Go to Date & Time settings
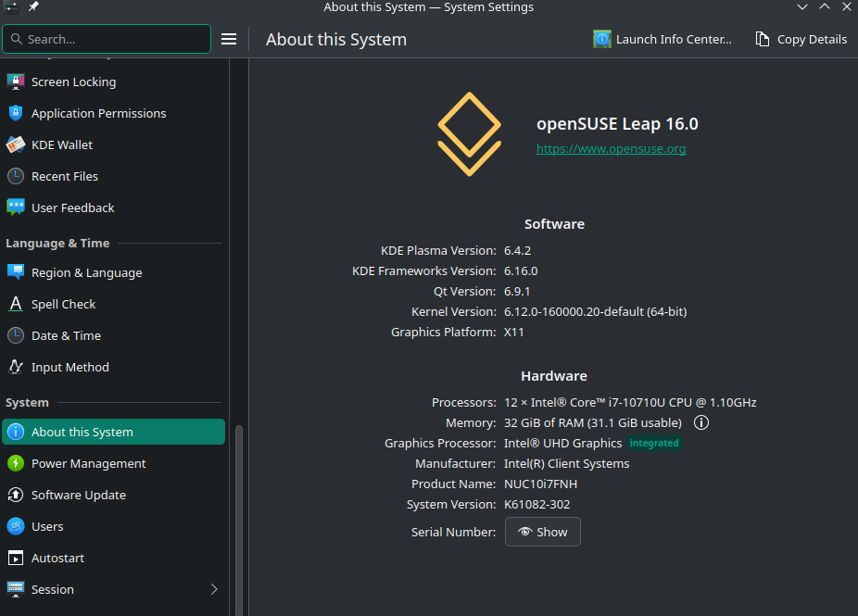This screenshot has height=616, width=858. [66, 335]
